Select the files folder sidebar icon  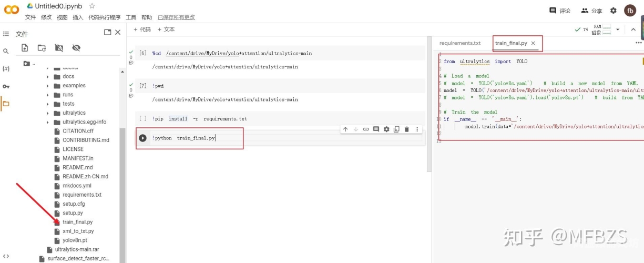click(x=6, y=104)
